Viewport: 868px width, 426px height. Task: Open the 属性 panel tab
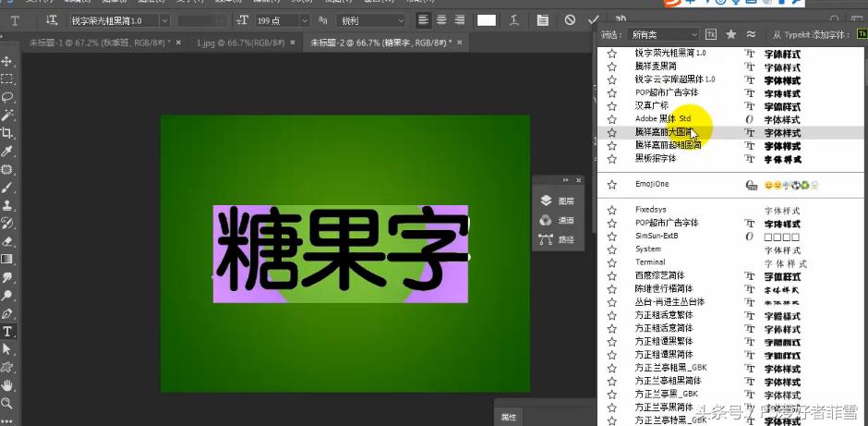[x=509, y=417]
